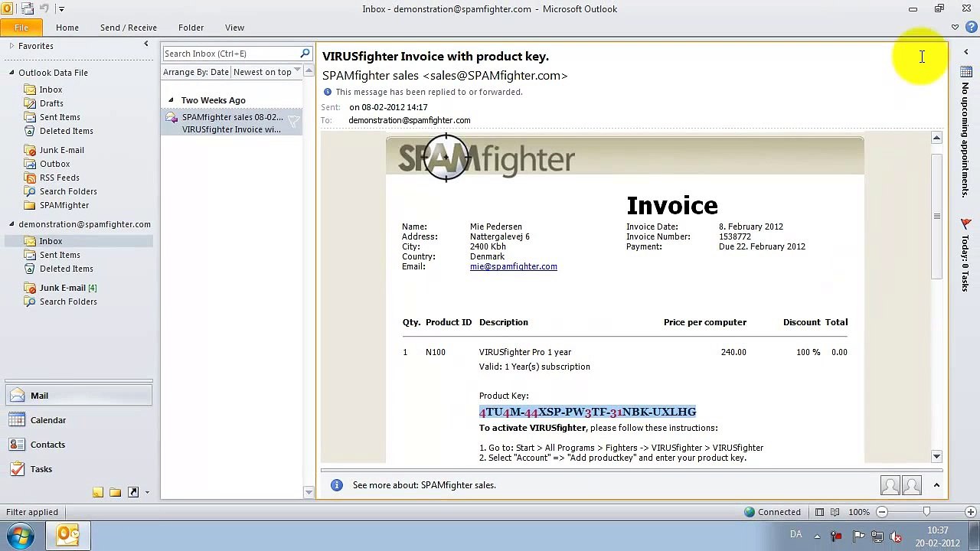980x551 pixels.
Task: Expand the People Pane with the caret
Action: coord(936,485)
